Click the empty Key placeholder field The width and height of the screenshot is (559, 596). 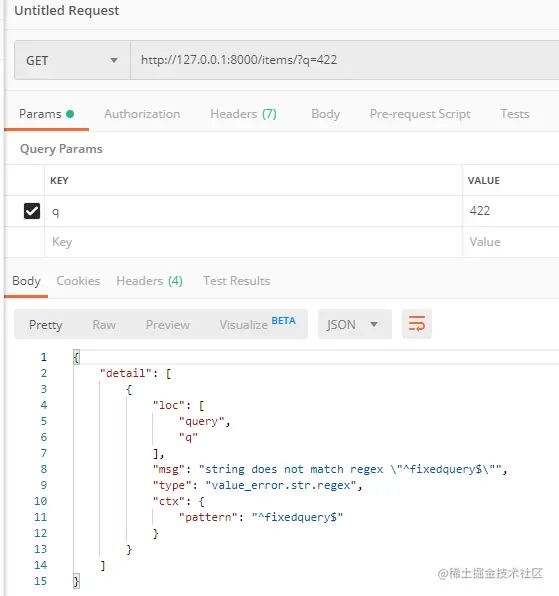253,242
